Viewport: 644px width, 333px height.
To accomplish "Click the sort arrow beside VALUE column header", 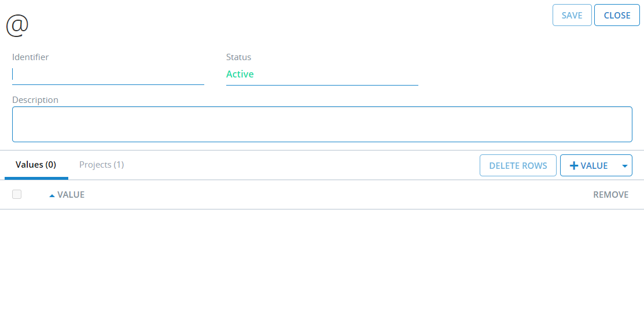I will pyautogui.click(x=52, y=195).
